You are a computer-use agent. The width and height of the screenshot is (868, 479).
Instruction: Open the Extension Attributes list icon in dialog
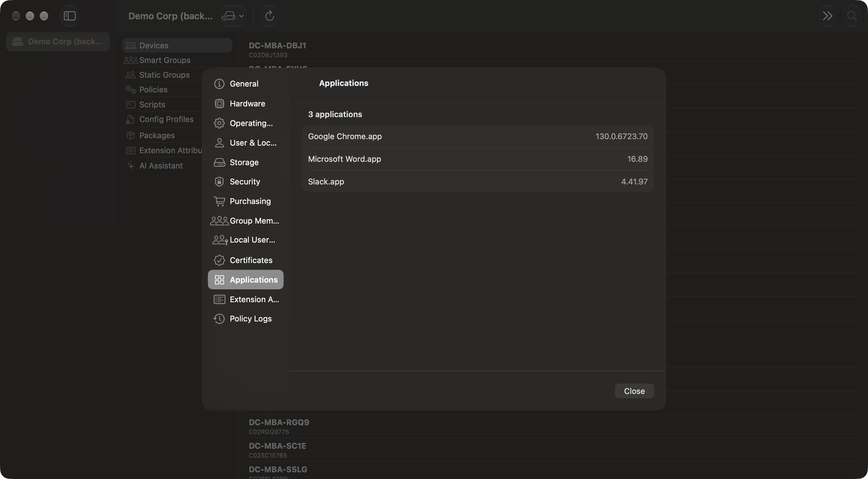pyautogui.click(x=219, y=299)
